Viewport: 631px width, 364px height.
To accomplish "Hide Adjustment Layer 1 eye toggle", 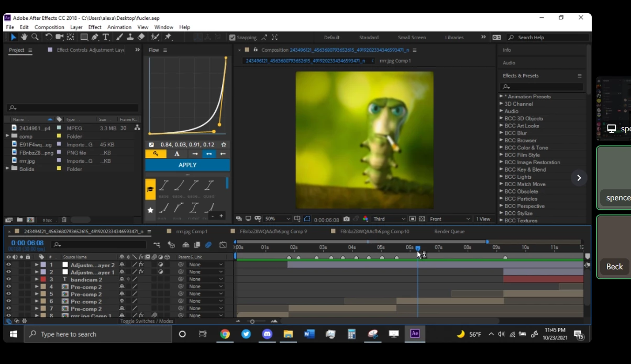I will click(8, 272).
